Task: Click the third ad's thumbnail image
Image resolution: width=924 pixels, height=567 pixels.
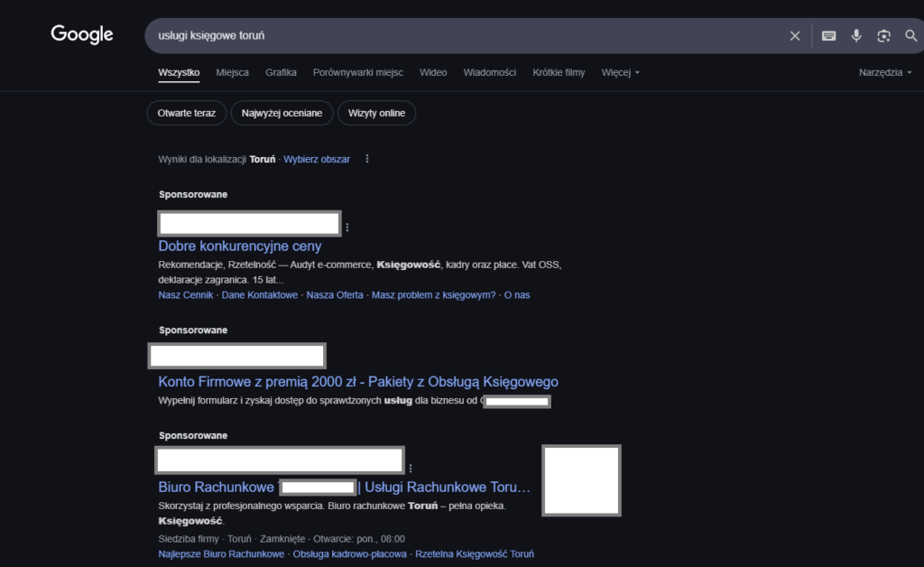Action: click(581, 480)
